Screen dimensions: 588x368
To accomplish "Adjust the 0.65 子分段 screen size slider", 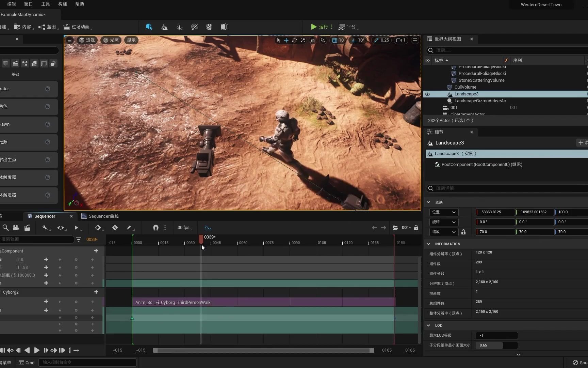I will [x=496, y=346].
